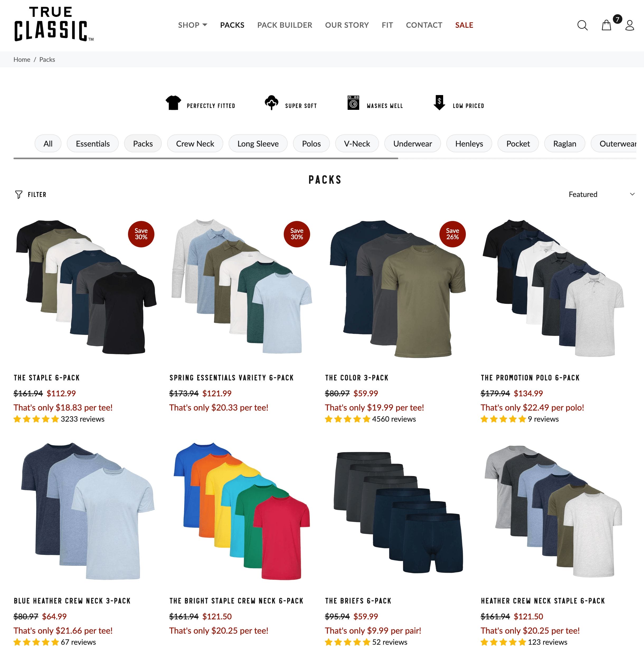Viewport: 644px width, 650px height.
Task: Open the Bright Staple Crew Neck thumbnail
Action: point(241,511)
